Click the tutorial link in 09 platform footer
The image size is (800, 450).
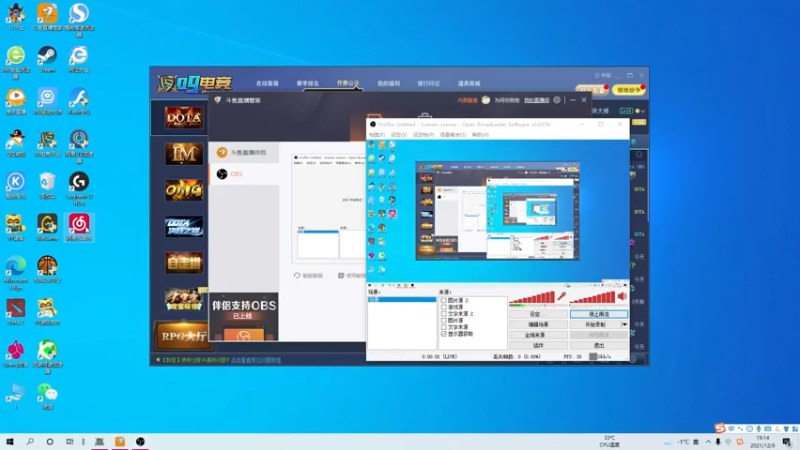coord(256,360)
